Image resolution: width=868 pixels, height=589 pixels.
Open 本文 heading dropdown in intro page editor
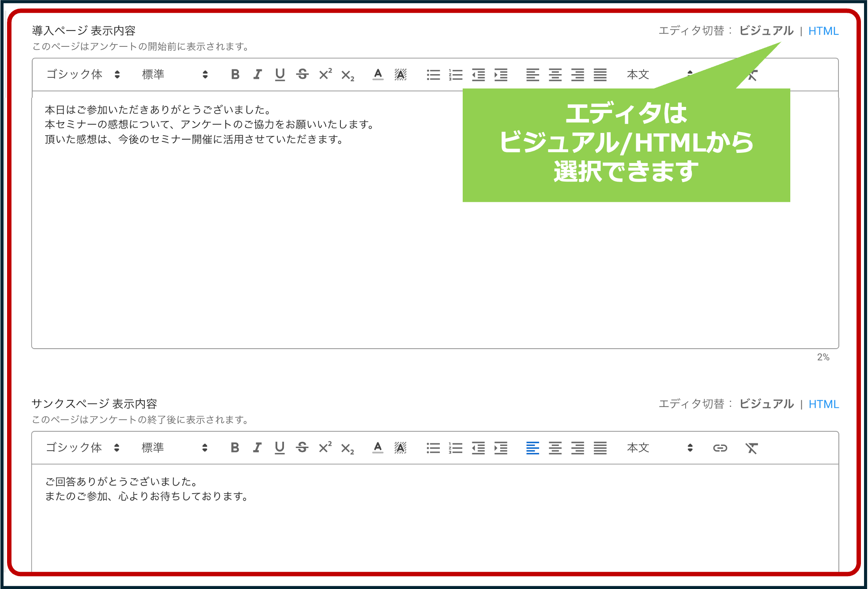click(x=660, y=74)
